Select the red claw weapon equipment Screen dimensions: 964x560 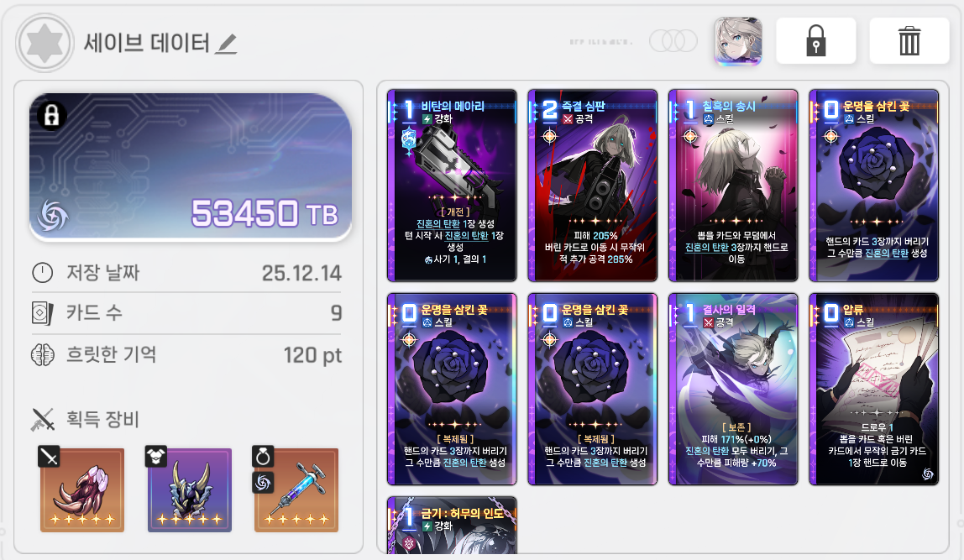[x=81, y=489]
